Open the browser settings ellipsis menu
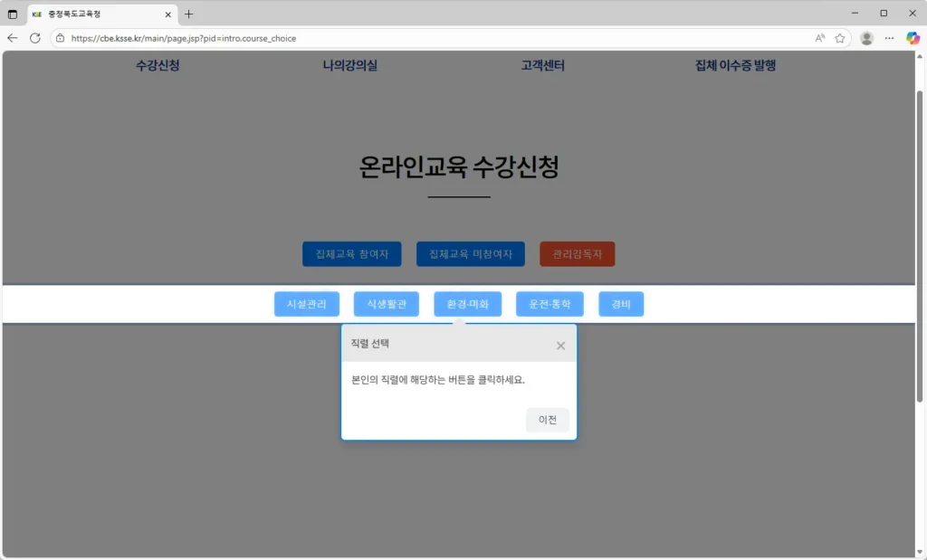The height and width of the screenshot is (560, 927). click(889, 38)
